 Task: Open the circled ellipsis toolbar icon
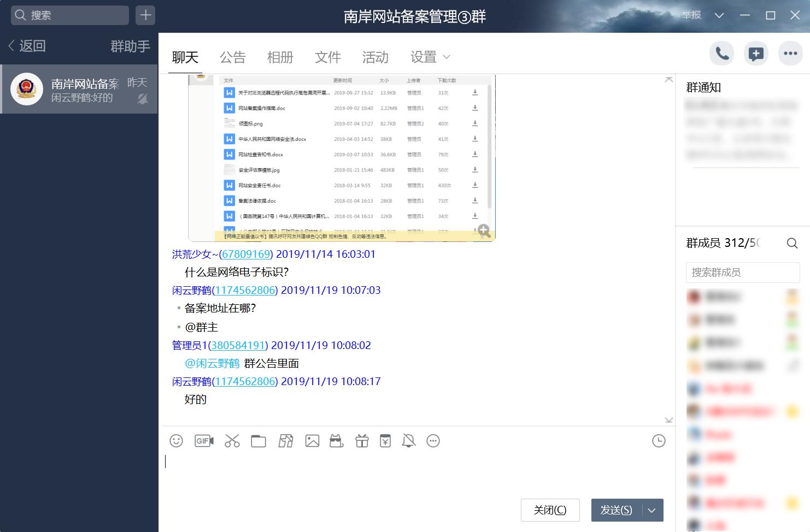click(433, 441)
